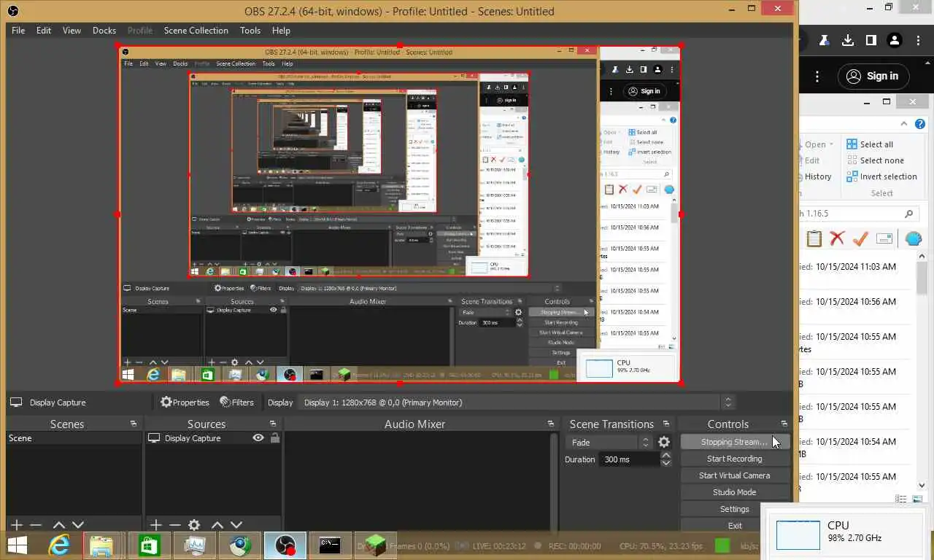
Task: Enable Studio Mode
Action: [734, 492]
